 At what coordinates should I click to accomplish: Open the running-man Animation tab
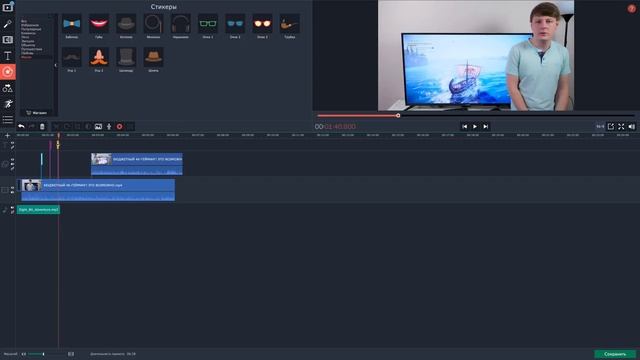pyautogui.click(x=8, y=104)
